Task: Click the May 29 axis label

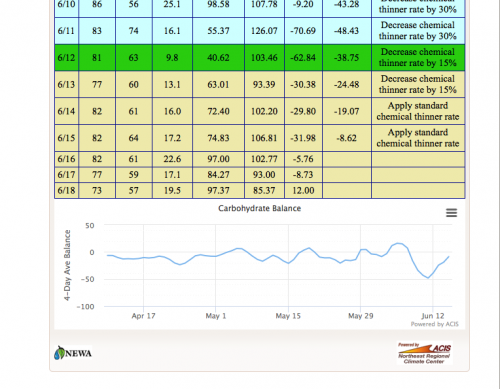Action: 360,316
